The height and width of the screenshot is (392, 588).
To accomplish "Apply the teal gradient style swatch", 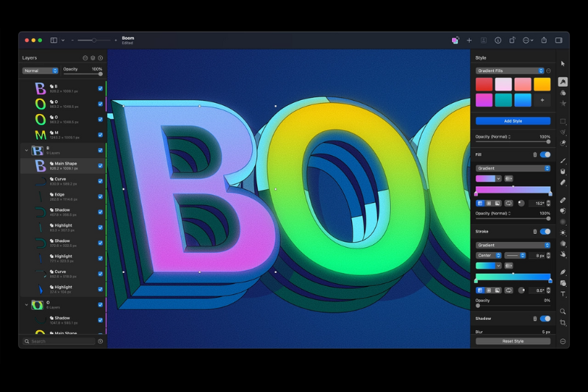I will click(x=503, y=100).
